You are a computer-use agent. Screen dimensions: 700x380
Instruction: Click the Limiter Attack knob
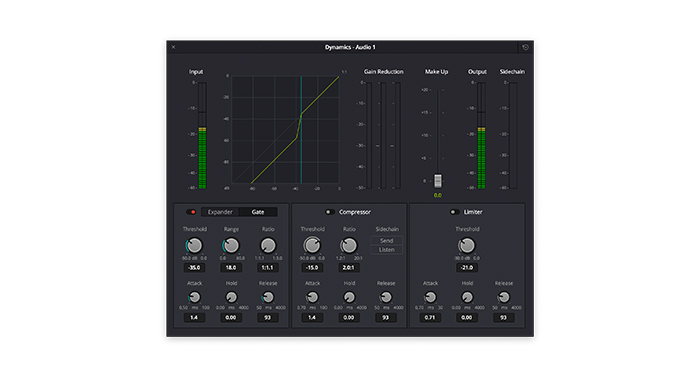point(430,297)
